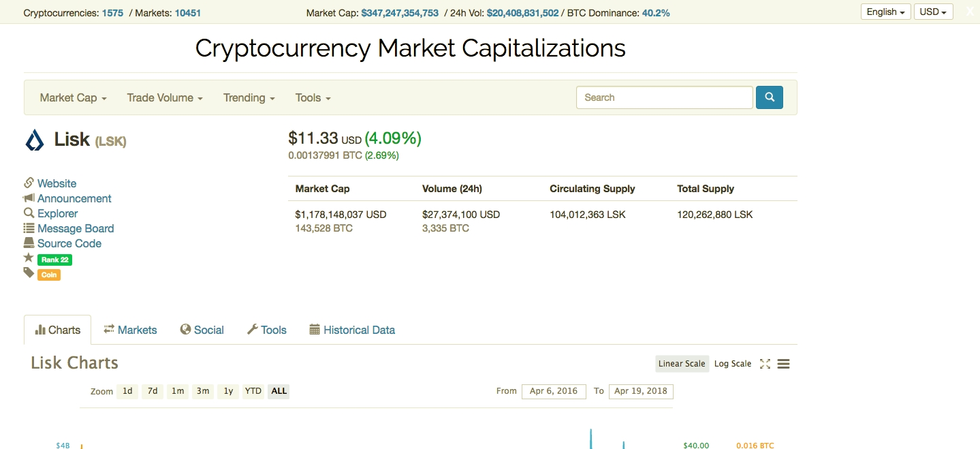Open the USD currency selector
This screenshot has height=449, width=980.
pyautogui.click(x=933, y=12)
